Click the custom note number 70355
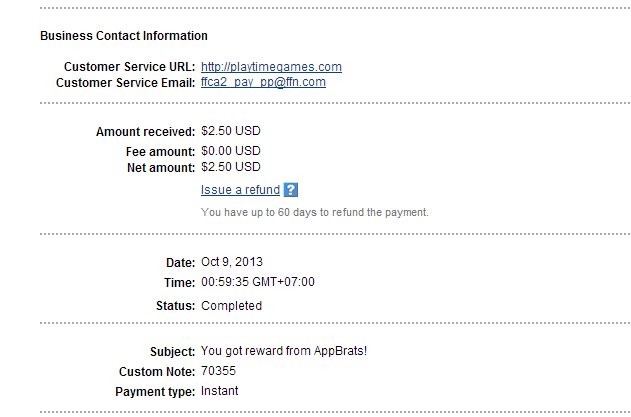The width and height of the screenshot is (631, 417). click(217, 371)
